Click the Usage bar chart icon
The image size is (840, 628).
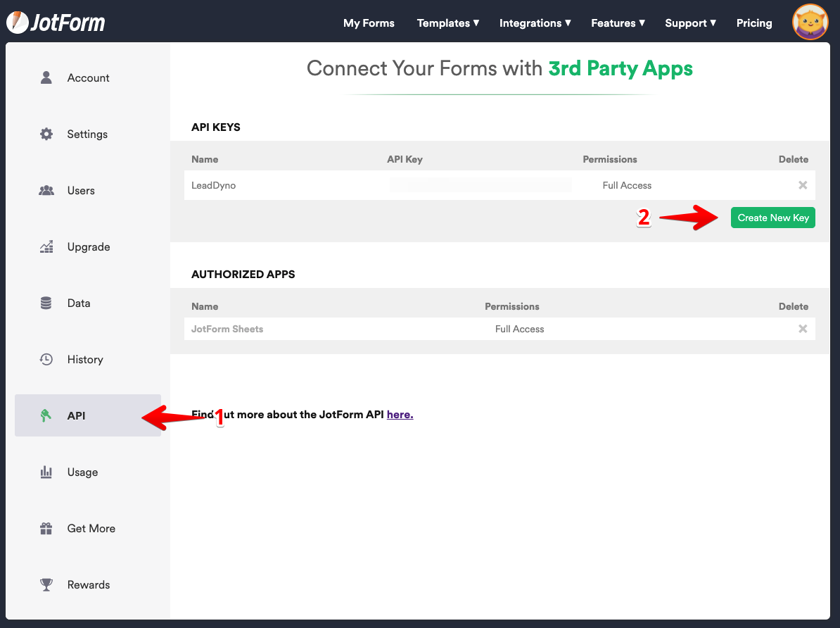[x=46, y=472]
